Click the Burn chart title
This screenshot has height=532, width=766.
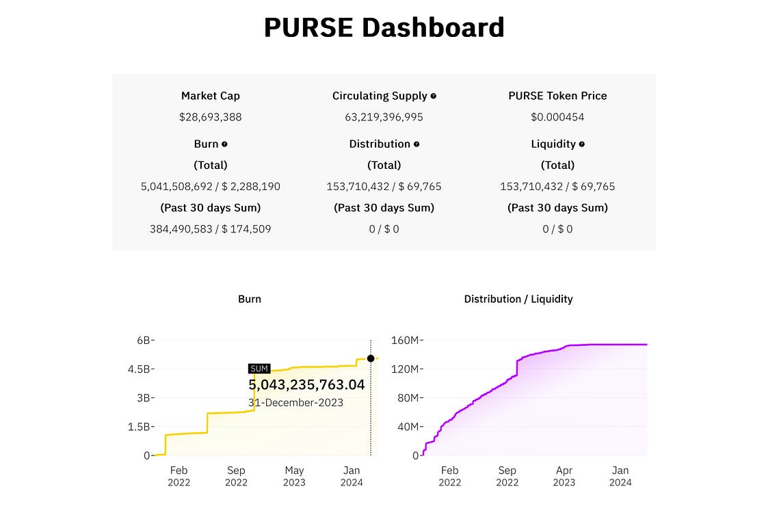249,299
